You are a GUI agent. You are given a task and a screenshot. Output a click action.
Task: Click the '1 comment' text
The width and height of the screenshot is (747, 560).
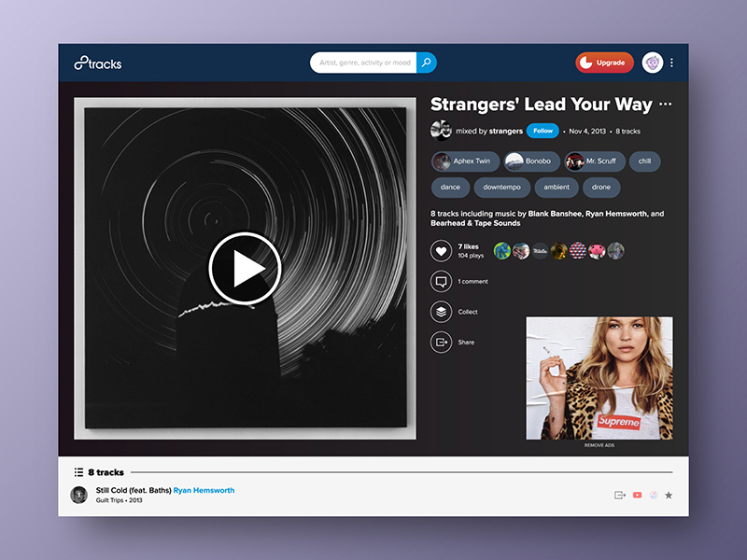(x=473, y=282)
